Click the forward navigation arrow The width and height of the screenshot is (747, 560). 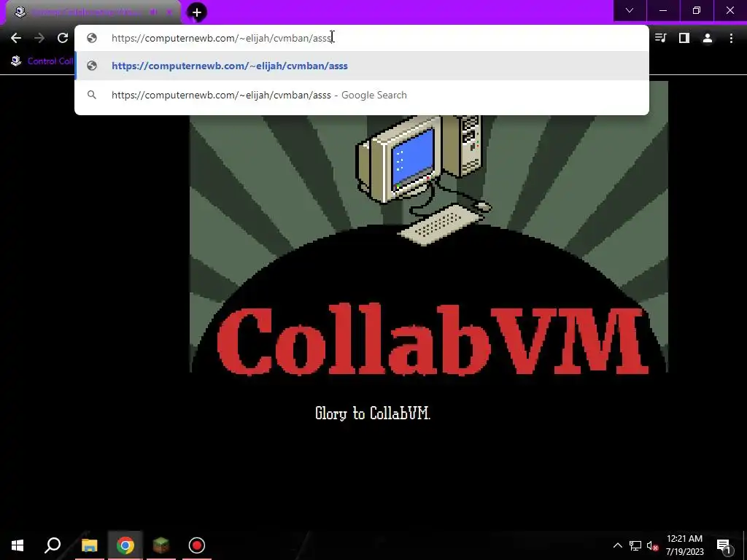pos(39,38)
